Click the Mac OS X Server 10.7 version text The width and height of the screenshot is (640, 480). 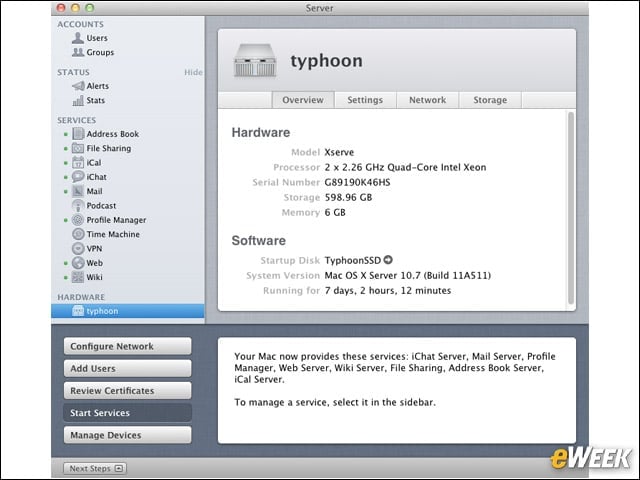click(x=407, y=276)
